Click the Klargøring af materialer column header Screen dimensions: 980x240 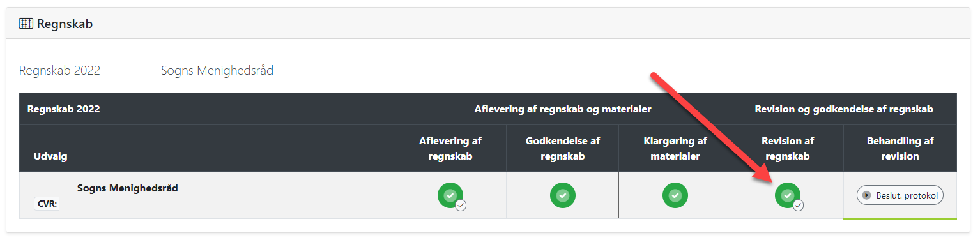click(675, 148)
